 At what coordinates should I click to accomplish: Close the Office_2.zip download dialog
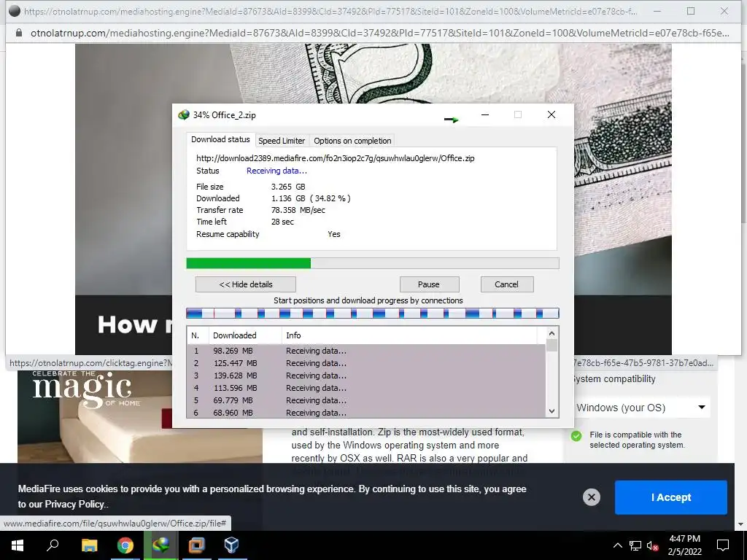click(x=551, y=114)
